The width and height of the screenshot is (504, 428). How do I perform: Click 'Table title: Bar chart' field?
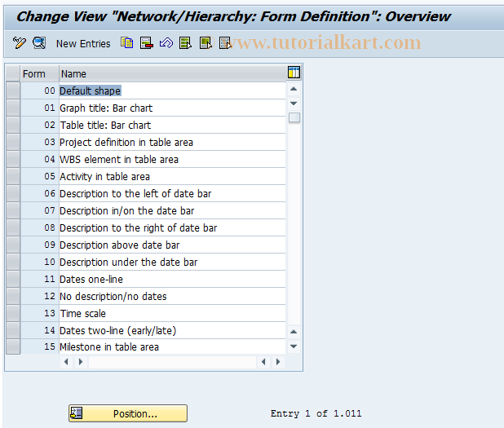pyautogui.click(x=172, y=125)
